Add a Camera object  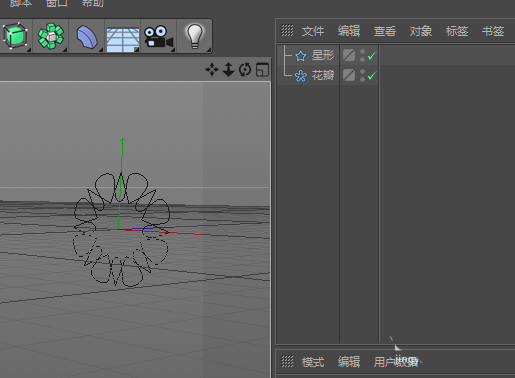pos(158,37)
